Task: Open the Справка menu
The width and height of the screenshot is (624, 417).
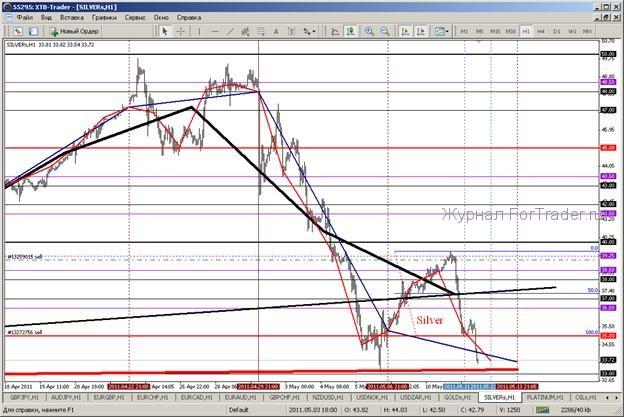Action: click(x=189, y=18)
